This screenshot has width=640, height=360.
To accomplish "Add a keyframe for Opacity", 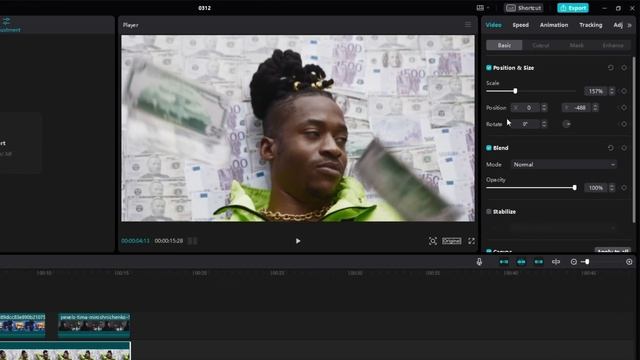I will tap(624, 188).
